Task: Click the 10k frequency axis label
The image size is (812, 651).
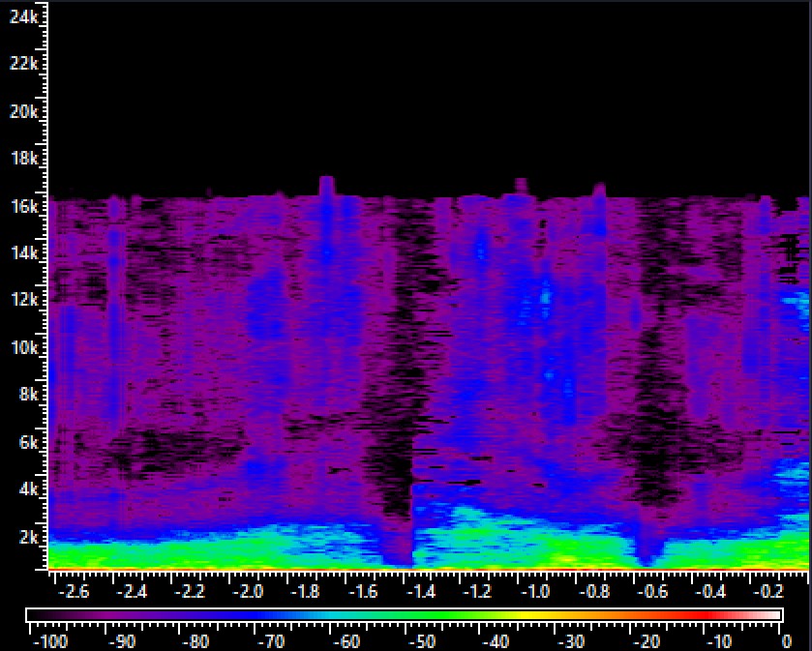Action: pos(24,348)
